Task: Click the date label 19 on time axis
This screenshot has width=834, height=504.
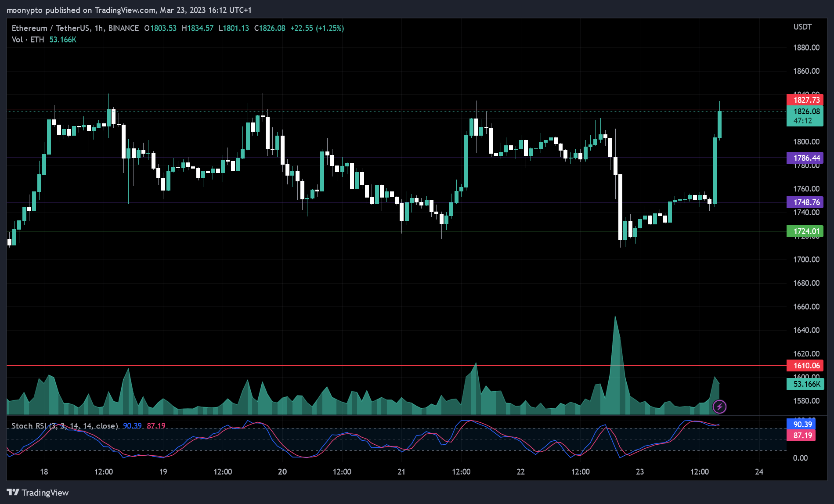Action: (x=163, y=472)
